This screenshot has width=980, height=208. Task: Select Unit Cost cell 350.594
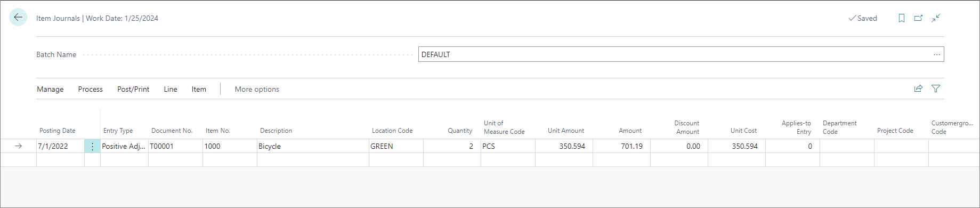click(736, 146)
